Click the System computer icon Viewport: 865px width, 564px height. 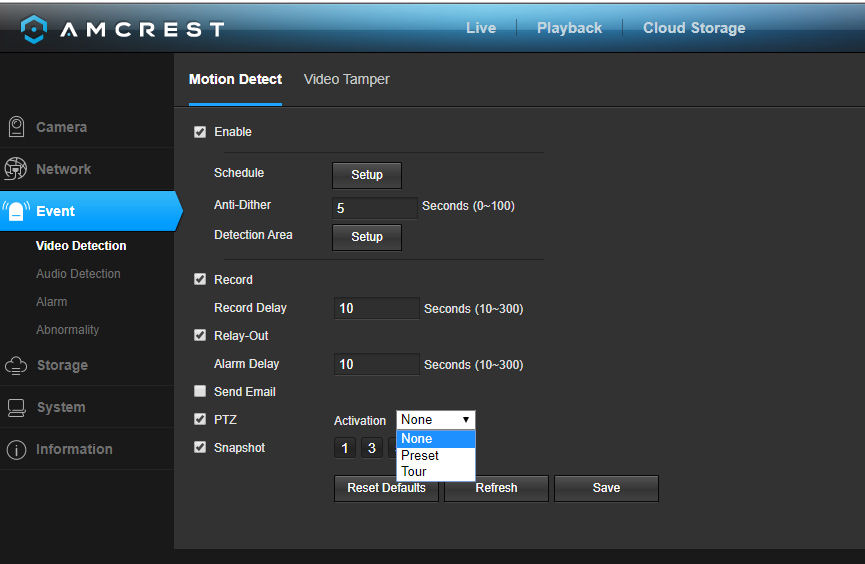click(17, 407)
